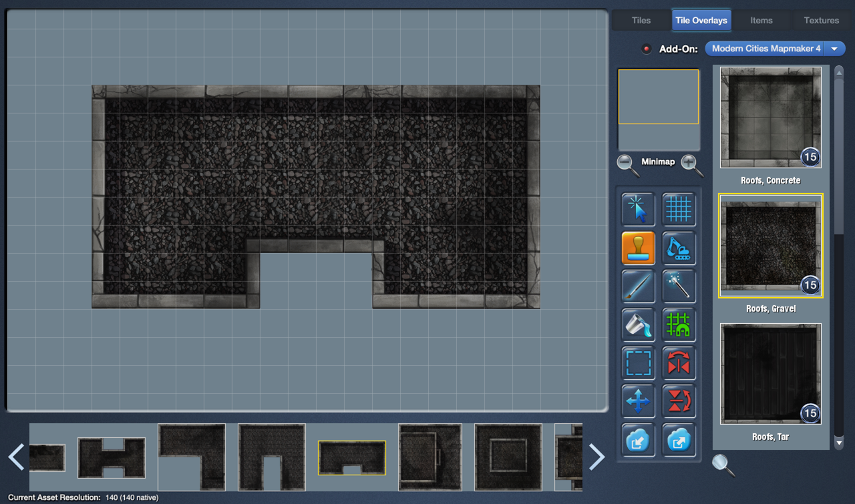Select the excavator tool
Viewport: 855px width, 504px height.
pyautogui.click(x=679, y=248)
